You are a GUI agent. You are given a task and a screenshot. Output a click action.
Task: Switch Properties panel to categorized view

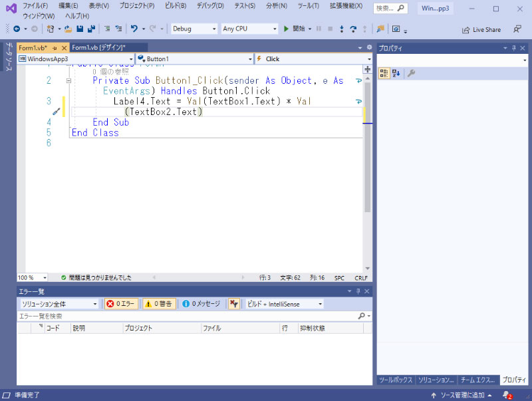(x=384, y=73)
